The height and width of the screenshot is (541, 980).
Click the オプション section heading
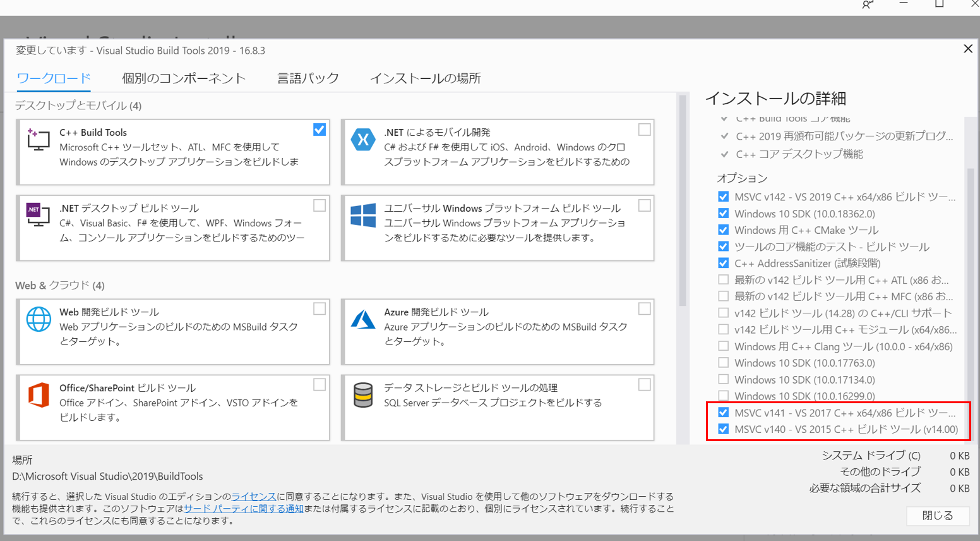coord(742,178)
